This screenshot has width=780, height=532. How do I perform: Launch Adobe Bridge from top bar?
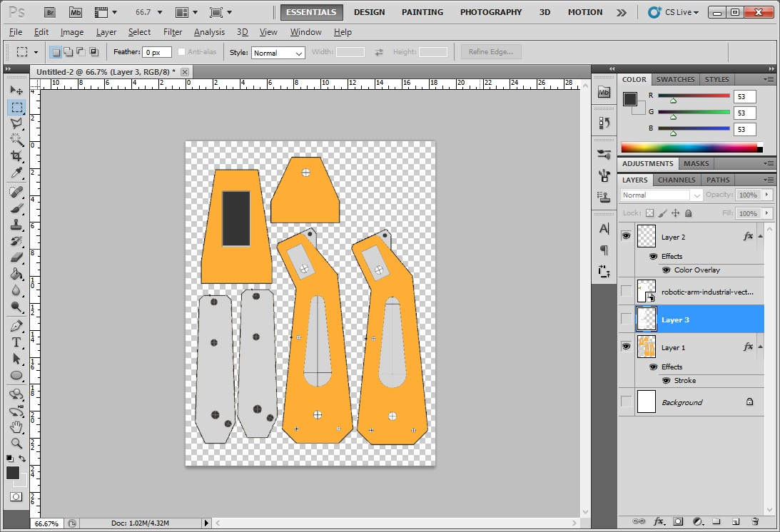49,12
